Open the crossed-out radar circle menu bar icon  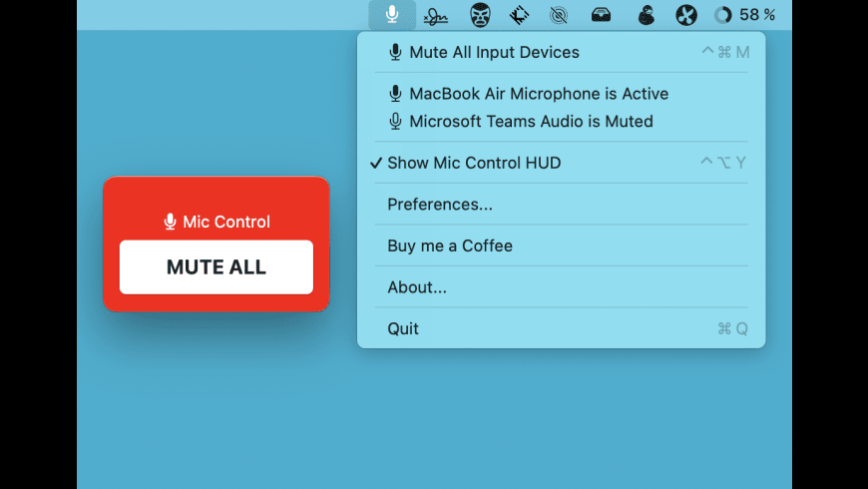tap(559, 15)
